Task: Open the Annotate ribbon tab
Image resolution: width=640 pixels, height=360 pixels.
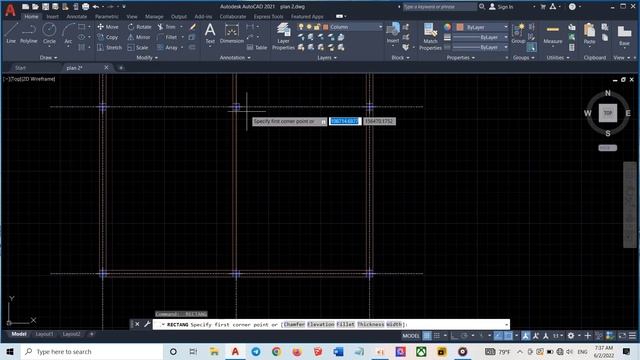Action: (76, 17)
